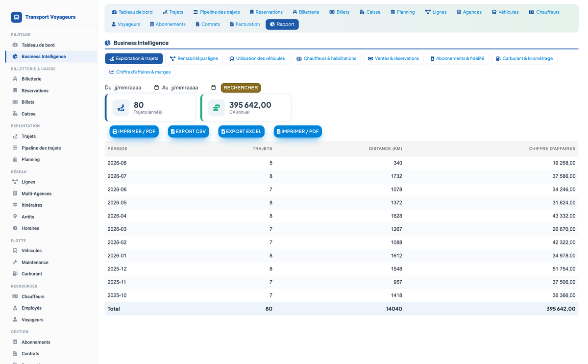Click the Billetterie sidebar icon
The height and width of the screenshot is (364, 588).
15,79
